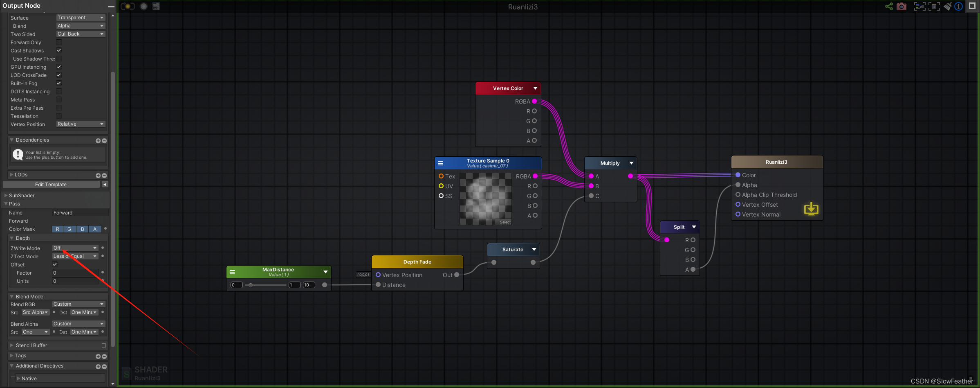980x388 pixels.
Task: Toggle the A color mask button
Action: (95, 229)
